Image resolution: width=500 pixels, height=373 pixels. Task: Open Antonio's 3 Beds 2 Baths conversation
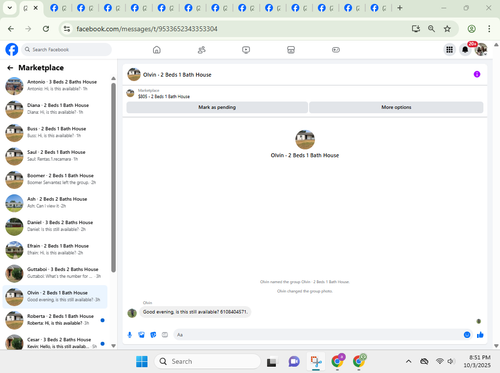(x=55, y=86)
